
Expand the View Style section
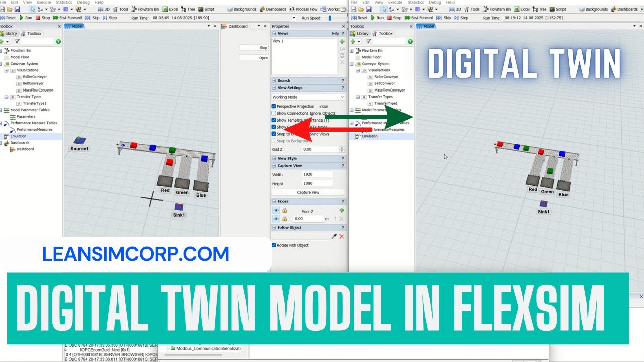[x=274, y=158]
